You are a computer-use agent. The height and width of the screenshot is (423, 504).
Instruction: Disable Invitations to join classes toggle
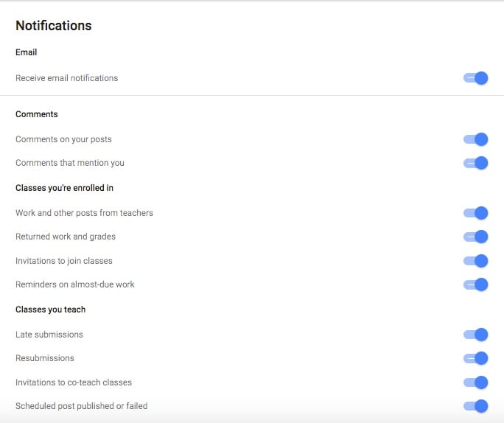[x=476, y=261]
